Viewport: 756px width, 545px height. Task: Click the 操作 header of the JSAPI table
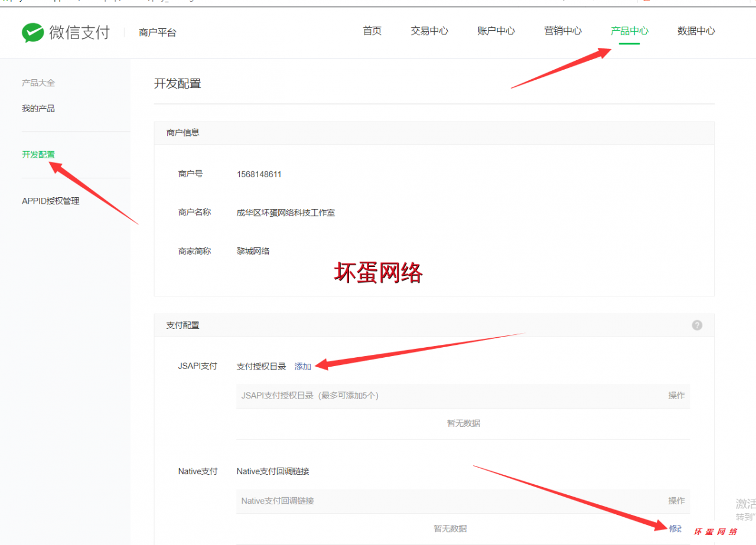point(676,396)
